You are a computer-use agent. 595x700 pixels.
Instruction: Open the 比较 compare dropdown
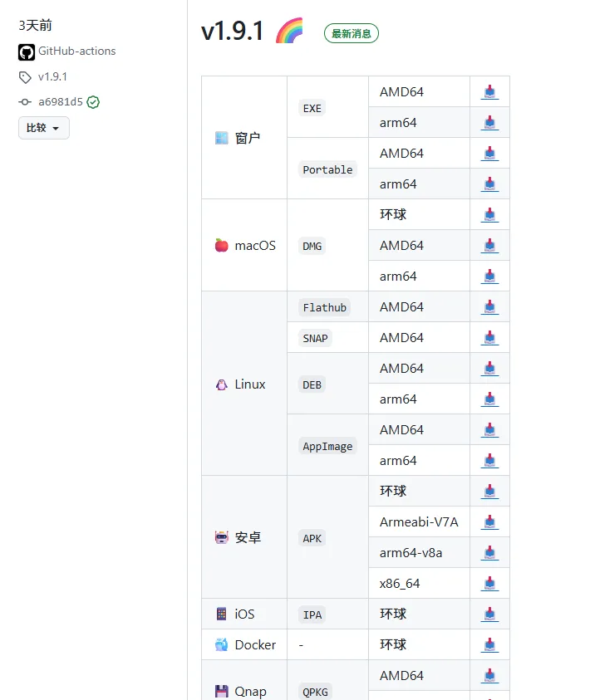click(43, 128)
